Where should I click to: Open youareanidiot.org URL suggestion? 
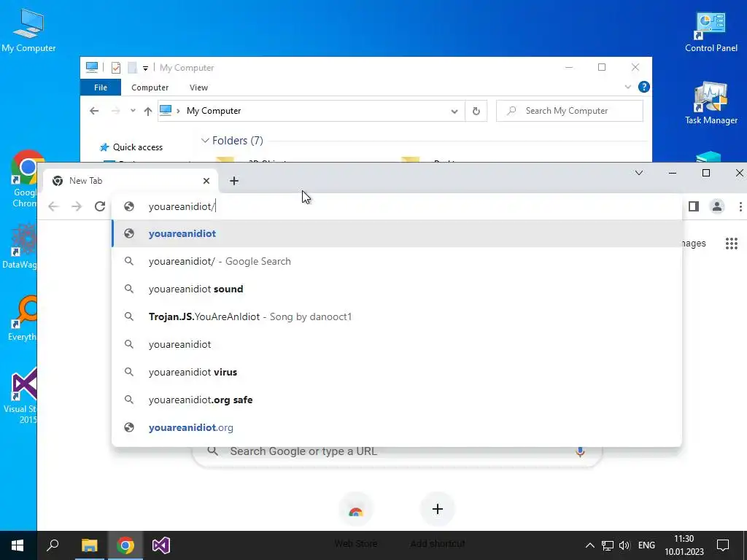[397, 427]
